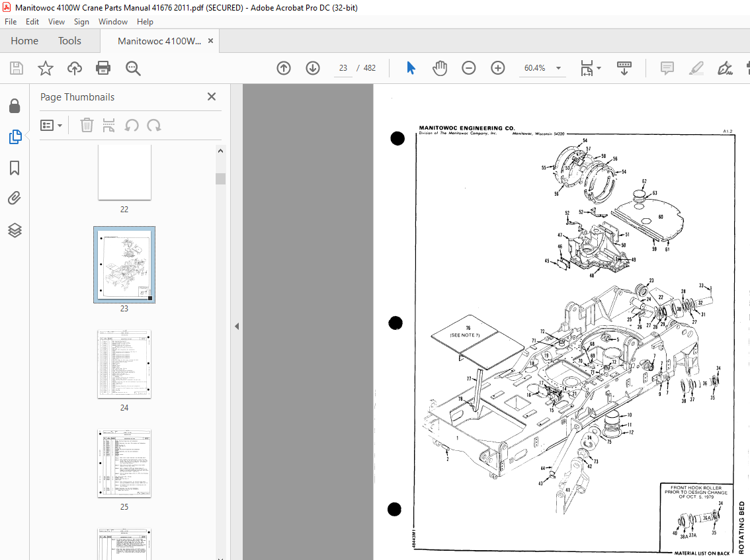
Task: Open thumbnail options menu dropdown
Action: click(x=51, y=126)
